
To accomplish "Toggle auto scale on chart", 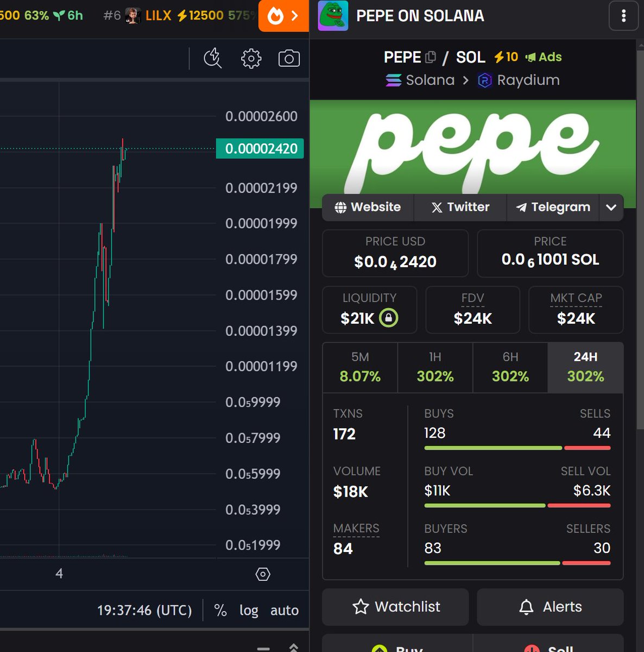I will [285, 610].
